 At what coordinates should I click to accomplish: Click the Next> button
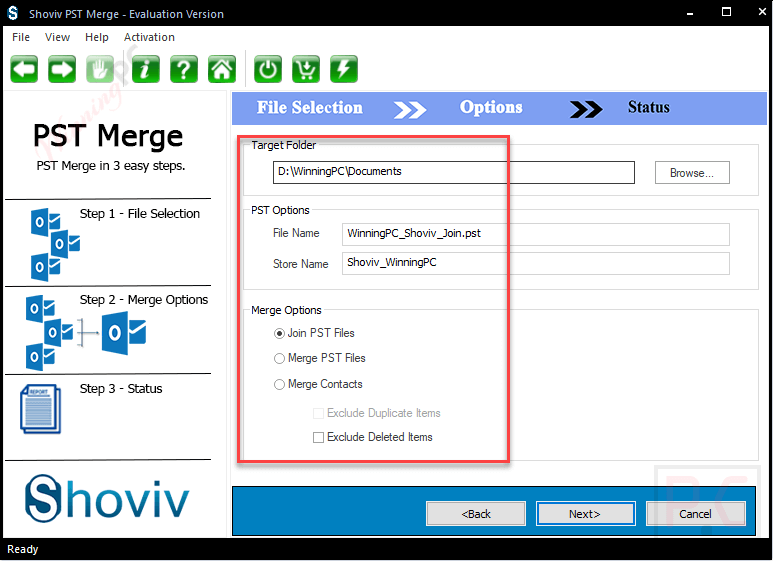pos(585,514)
